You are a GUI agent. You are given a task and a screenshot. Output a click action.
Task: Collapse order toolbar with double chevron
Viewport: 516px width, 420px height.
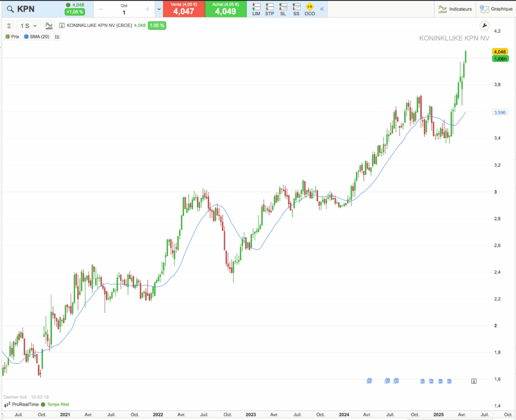[x=322, y=9]
